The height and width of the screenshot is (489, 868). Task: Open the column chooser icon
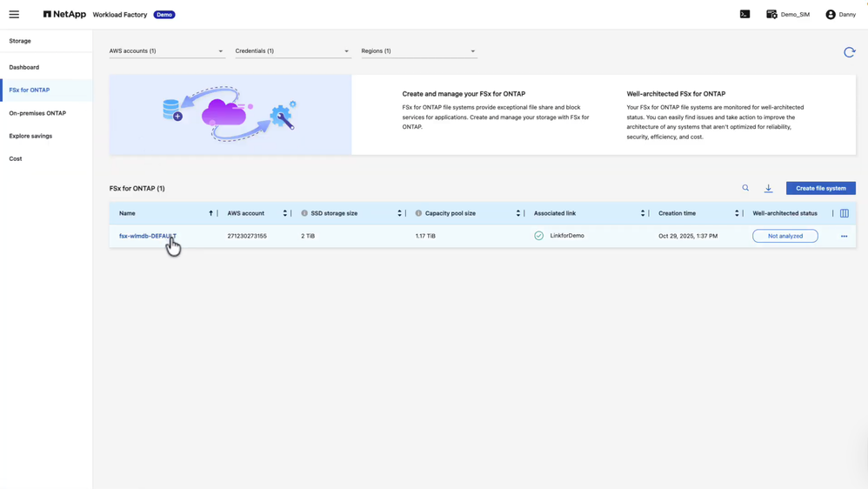point(845,213)
